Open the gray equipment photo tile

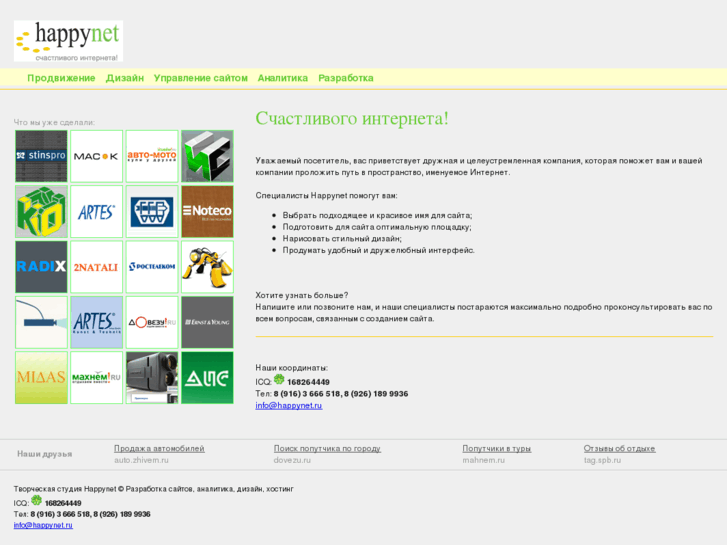point(152,378)
